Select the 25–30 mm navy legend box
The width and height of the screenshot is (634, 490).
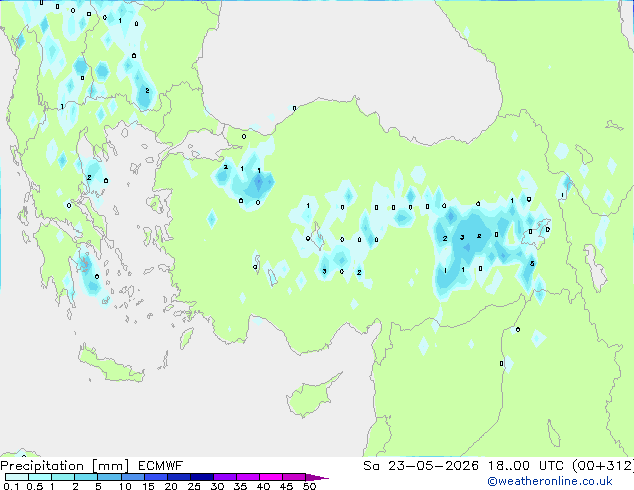pyautogui.click(x=201, y=477)
